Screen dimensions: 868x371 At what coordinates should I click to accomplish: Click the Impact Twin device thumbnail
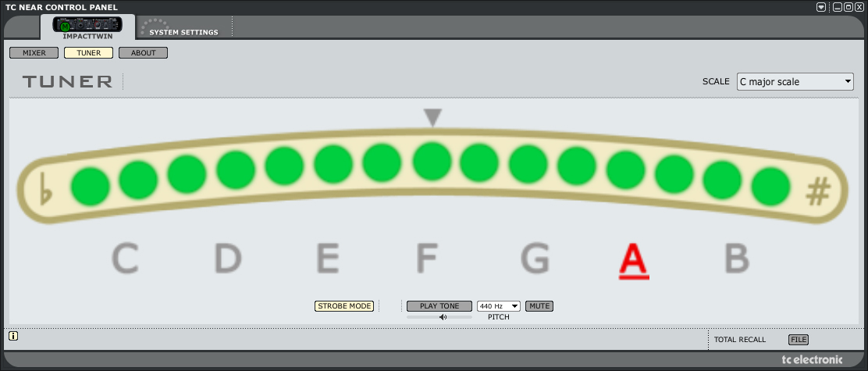click(x=87, y=24)
